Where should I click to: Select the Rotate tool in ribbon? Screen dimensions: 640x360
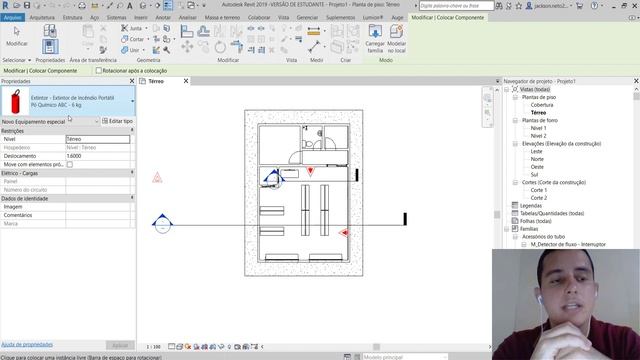tap(220, 47)
